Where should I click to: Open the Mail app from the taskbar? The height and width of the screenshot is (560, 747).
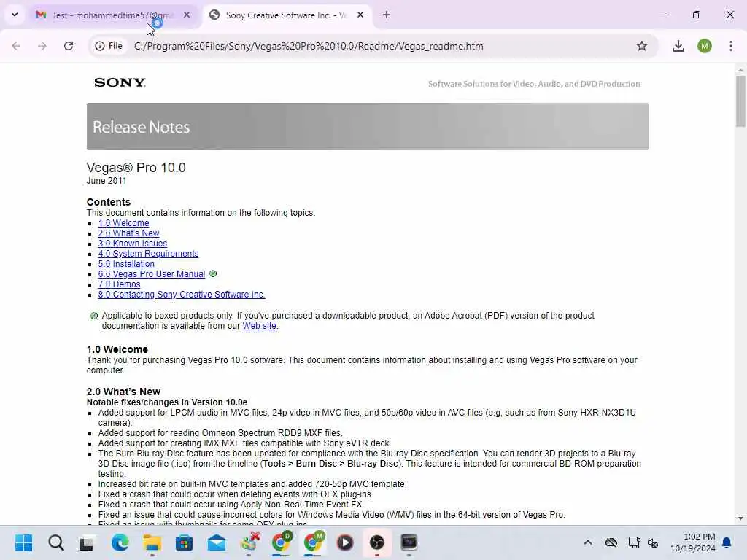[x=216, y=542]
